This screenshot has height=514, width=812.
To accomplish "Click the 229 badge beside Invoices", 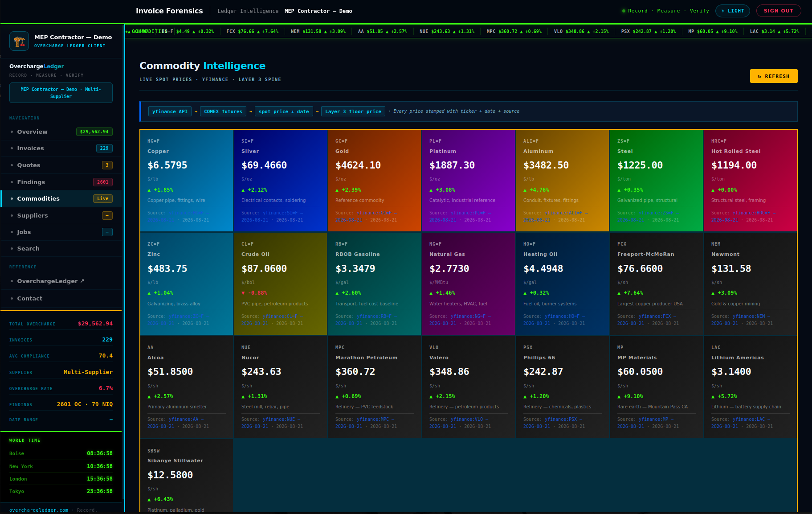I will click(x=104, y=148).
